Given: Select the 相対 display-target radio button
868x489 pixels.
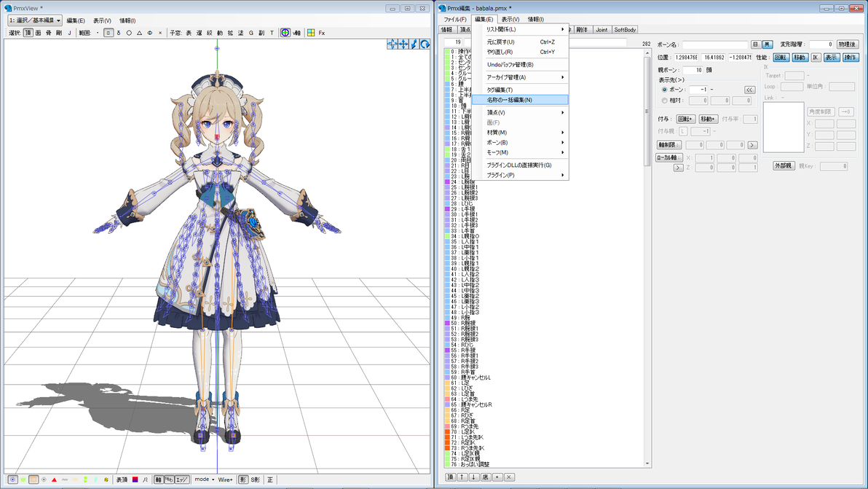Looking at the screenshot, I should [x=664, y=101].
